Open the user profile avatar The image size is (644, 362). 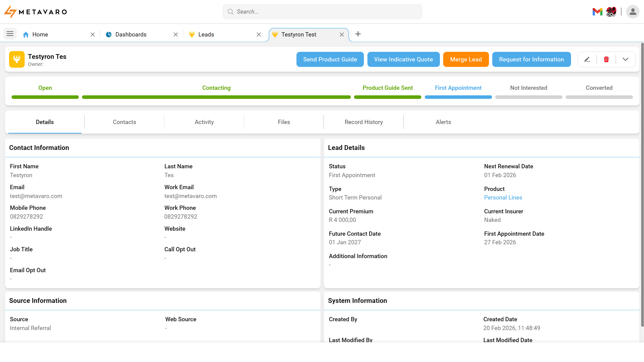[x=632, y=12]
